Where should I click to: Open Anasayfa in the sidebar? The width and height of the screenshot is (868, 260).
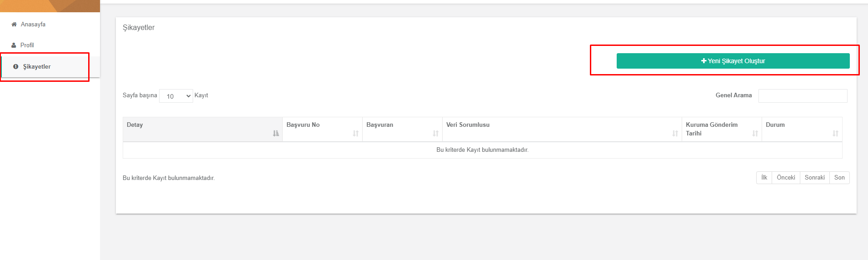pos(33,25)
